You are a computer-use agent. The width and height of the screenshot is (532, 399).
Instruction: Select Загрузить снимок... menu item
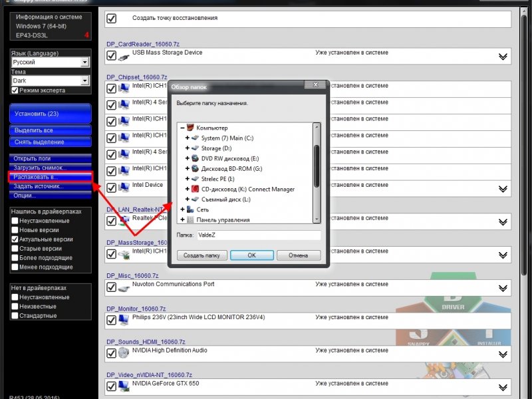[x=51, y=168]
